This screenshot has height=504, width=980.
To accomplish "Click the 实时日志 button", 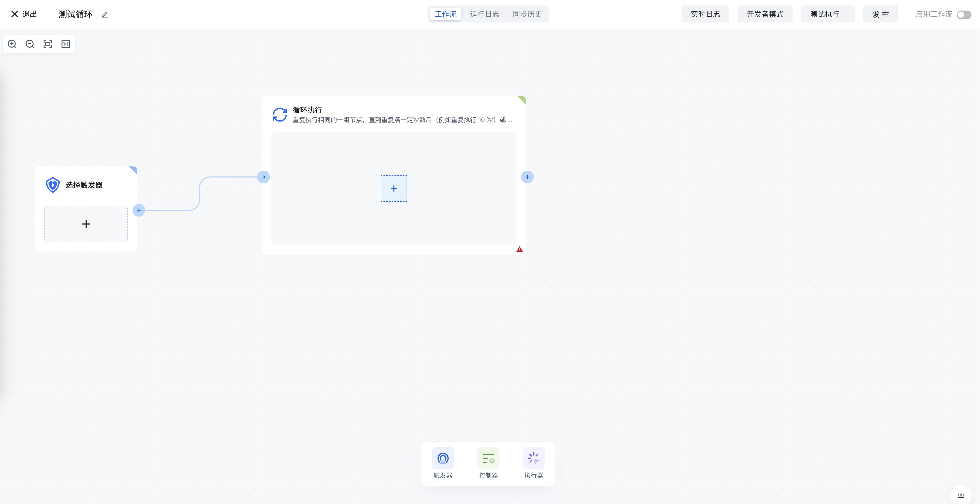I will pyautogui.click(x=705, y=14).
